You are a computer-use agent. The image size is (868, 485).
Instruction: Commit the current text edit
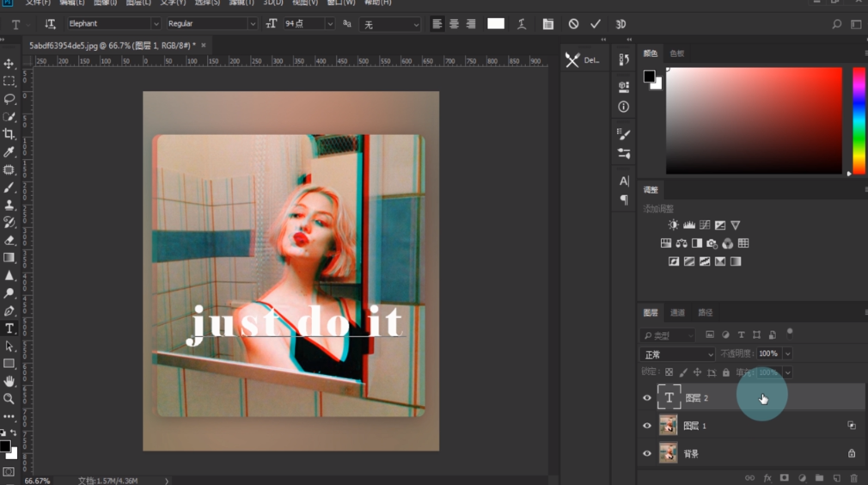point(596,24)
